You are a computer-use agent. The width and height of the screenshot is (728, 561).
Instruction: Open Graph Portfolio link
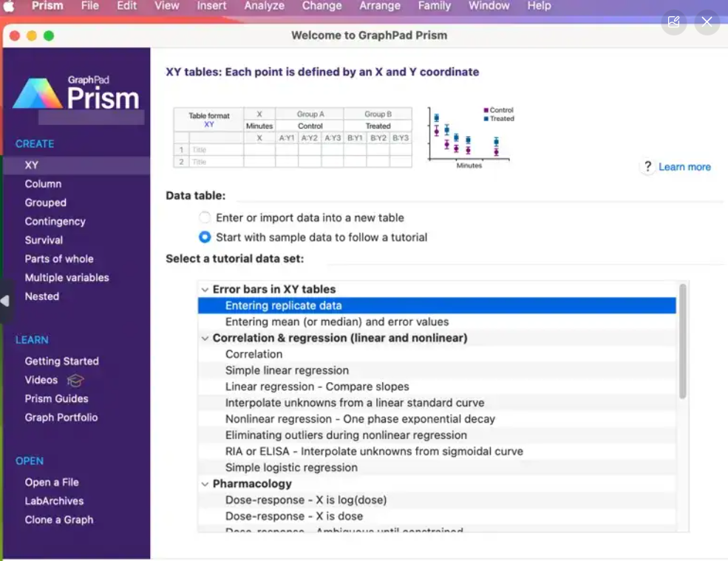pos(61,418)
